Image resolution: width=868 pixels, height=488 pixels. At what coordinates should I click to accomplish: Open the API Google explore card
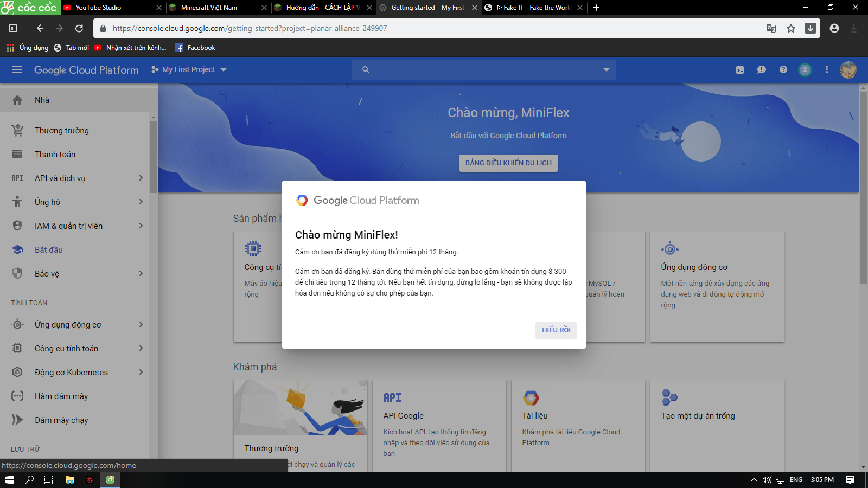pyautogui.click(x=439, y=426)
